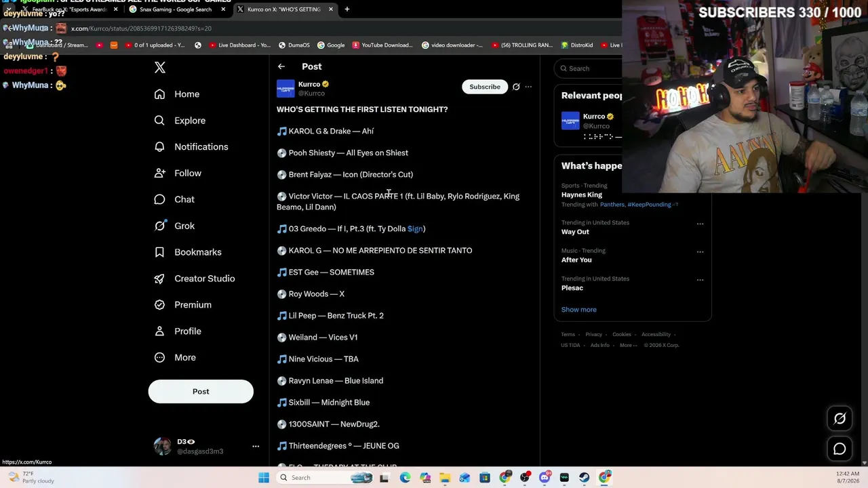Focus the X search box
The image size is (868, 488).
tap(590, 68)
